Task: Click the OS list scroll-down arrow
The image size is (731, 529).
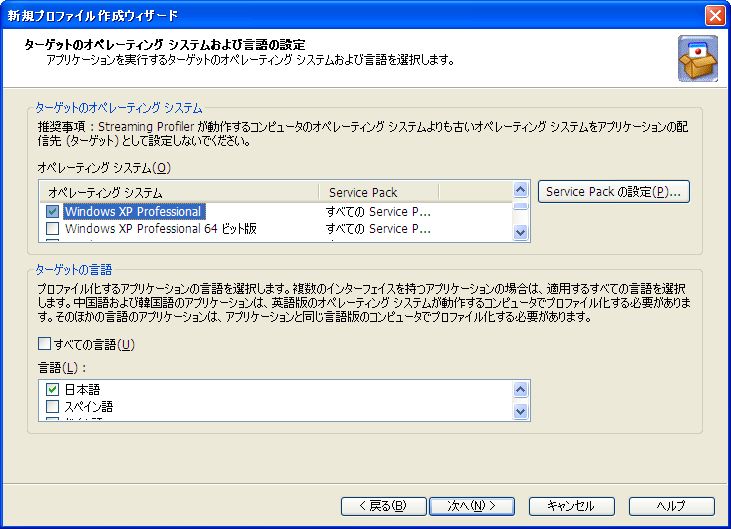Action: [x=520, y=232]
